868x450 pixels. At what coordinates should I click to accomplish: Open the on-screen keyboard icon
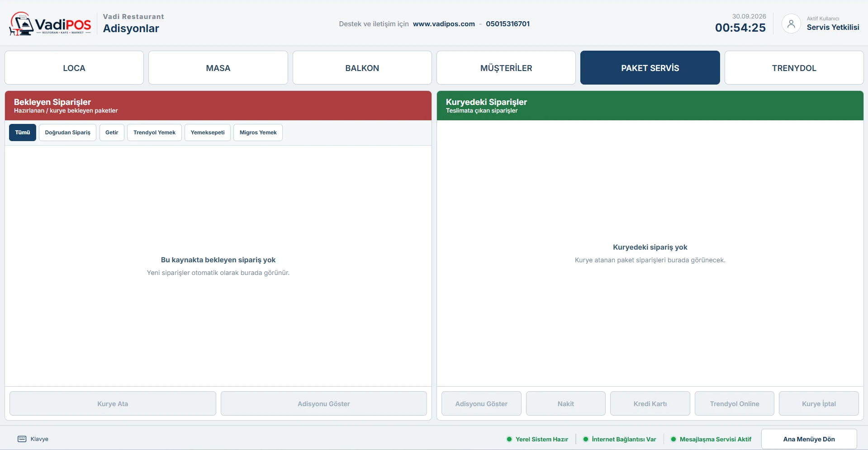click(22, 439)
